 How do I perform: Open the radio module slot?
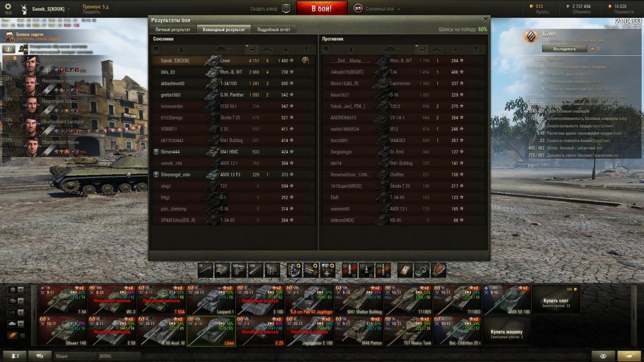coord(272,270)
